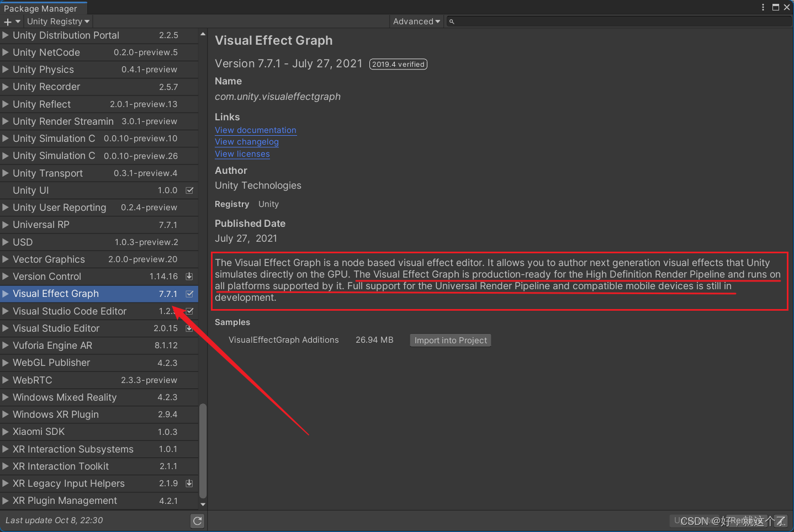Select the USD package row

(99, 242)
